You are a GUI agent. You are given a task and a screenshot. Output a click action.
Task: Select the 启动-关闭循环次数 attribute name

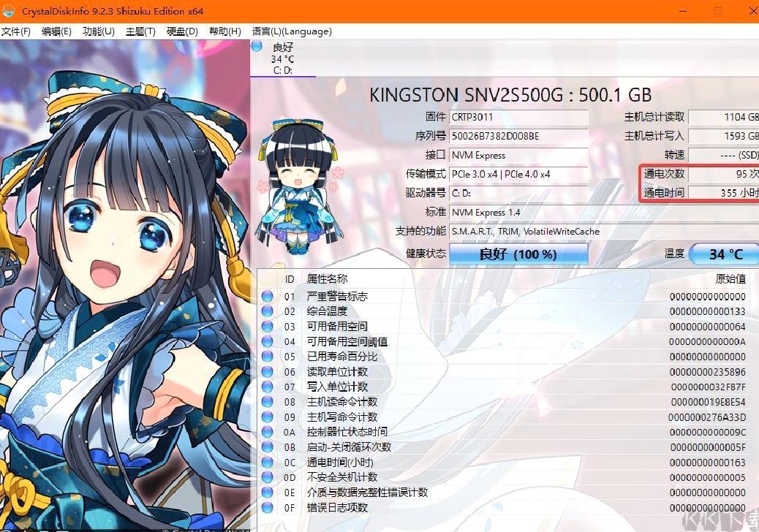pos(349,447)
